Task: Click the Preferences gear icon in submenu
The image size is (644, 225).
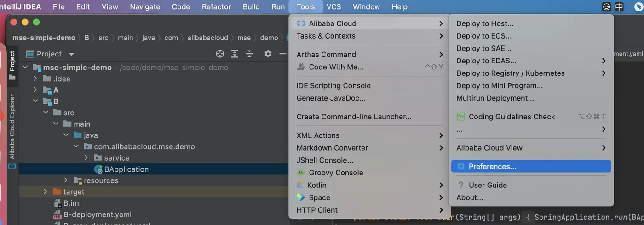Action: click(460, 166)
